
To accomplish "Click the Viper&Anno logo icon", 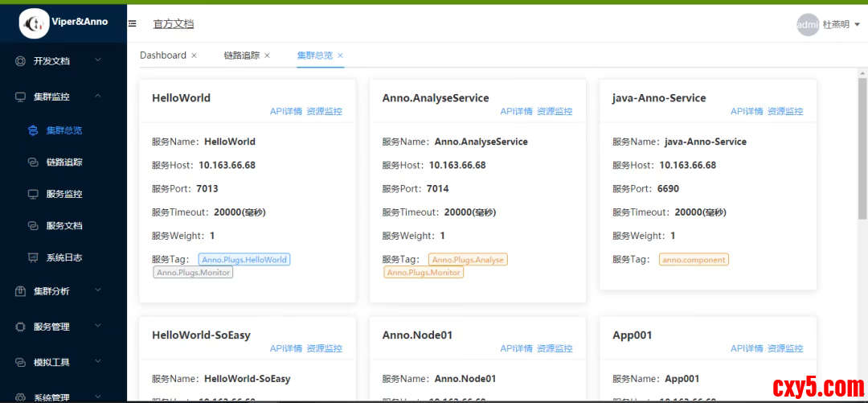I will click(34, 24).
